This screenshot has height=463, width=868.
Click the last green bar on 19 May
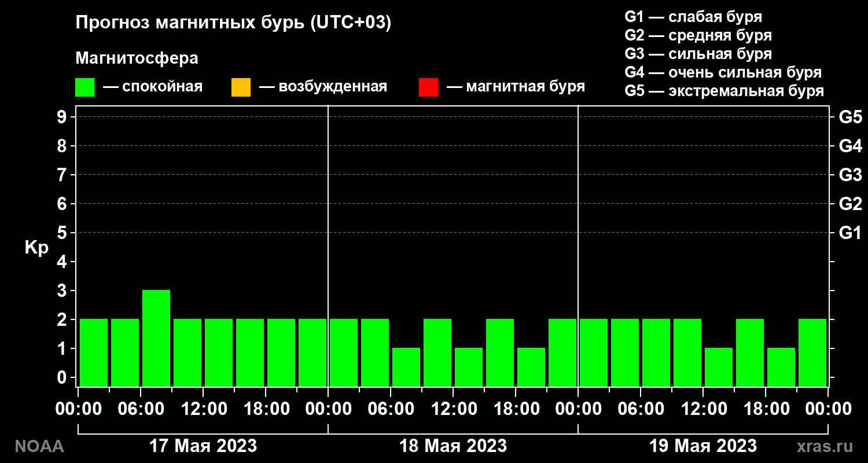812,352
